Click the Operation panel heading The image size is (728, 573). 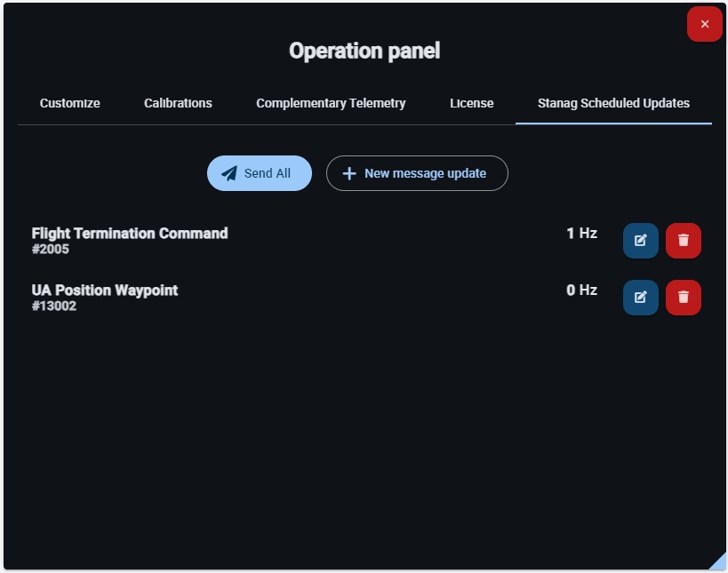(x=364, y=51)
